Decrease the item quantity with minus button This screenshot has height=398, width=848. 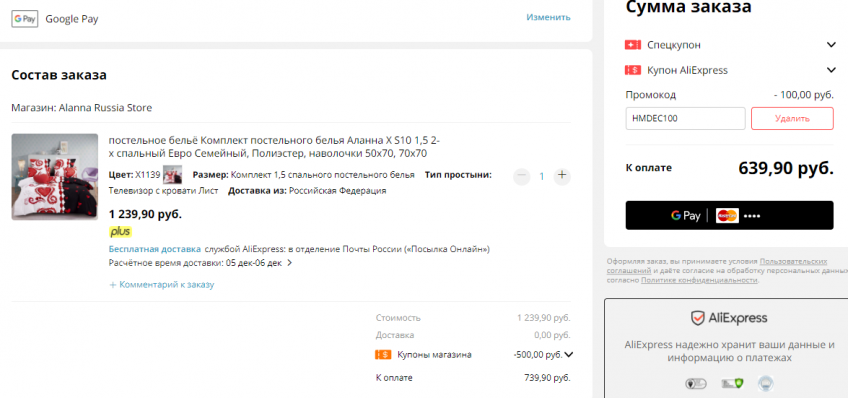[x=521, y=176]
